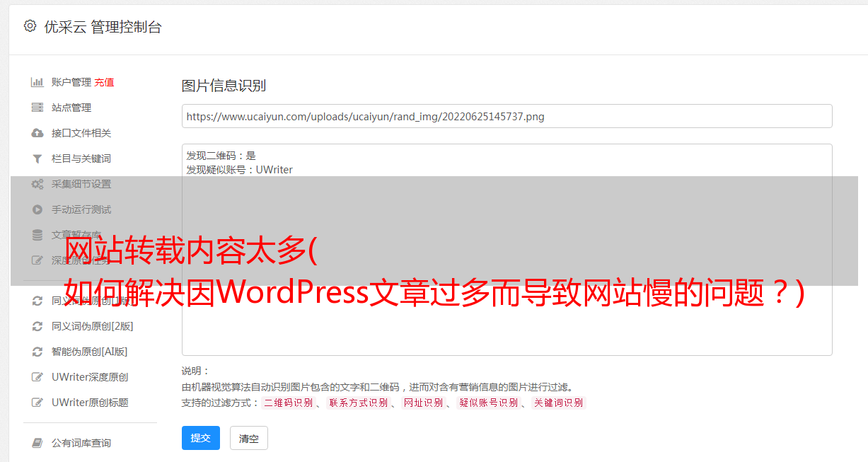Open UWriter原创标题 page

(90, 403)
